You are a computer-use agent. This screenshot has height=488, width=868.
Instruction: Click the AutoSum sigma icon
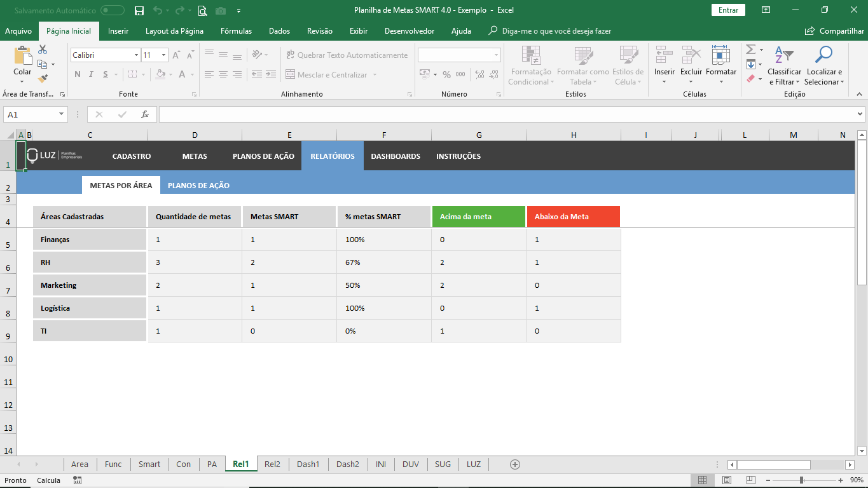coord(750,50)
